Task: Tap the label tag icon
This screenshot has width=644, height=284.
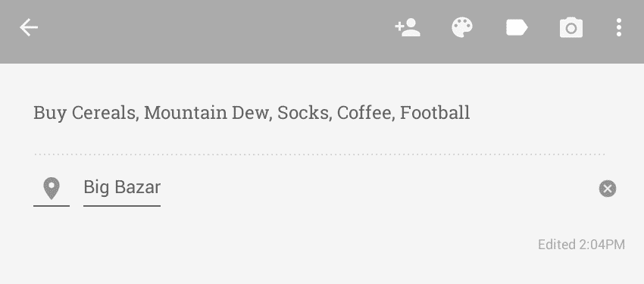Action: pos(517,28)
